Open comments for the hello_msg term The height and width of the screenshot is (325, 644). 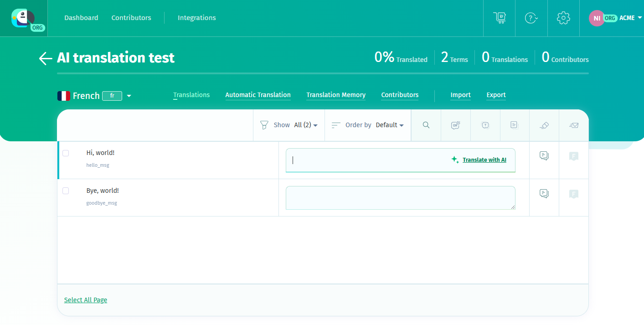pos(544,155)
